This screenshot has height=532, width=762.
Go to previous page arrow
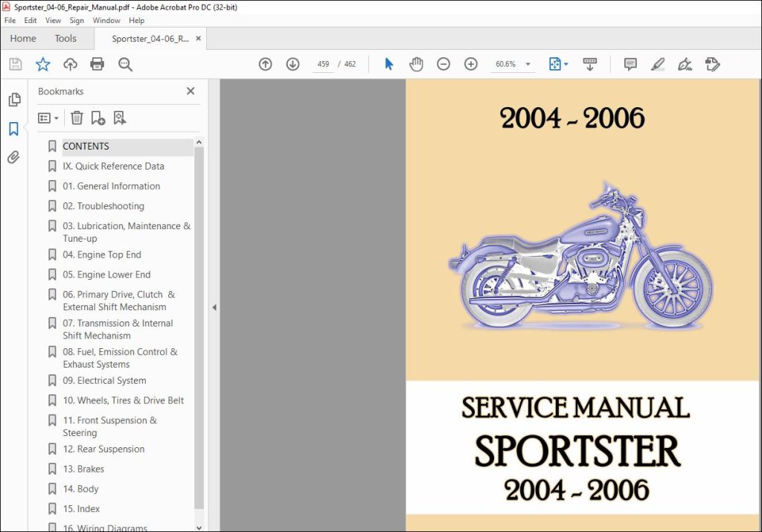pyautogui.click(x=266, y=64)
